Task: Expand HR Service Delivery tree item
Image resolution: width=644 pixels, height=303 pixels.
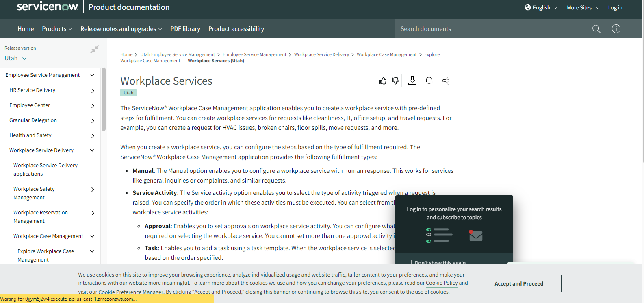Action: pyautogui.click(x=93, y=90)
